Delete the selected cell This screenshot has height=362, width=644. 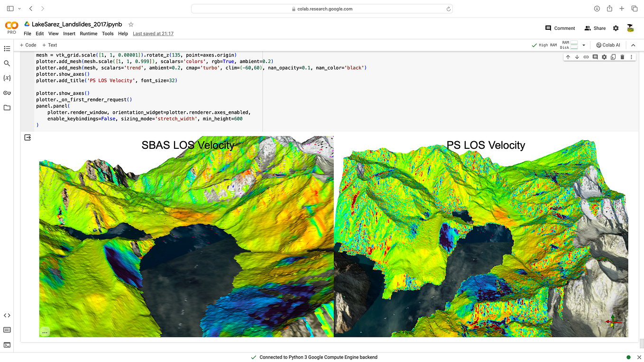coord(622,56)
